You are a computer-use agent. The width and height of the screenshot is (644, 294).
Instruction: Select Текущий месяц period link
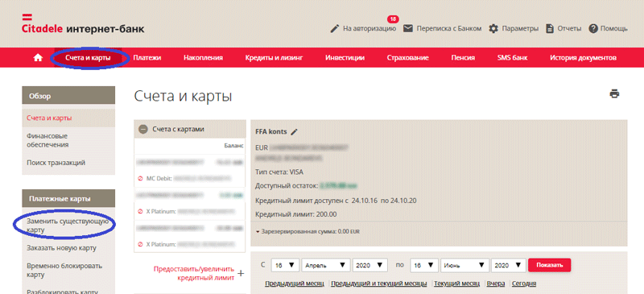click(x=456, y=284)
